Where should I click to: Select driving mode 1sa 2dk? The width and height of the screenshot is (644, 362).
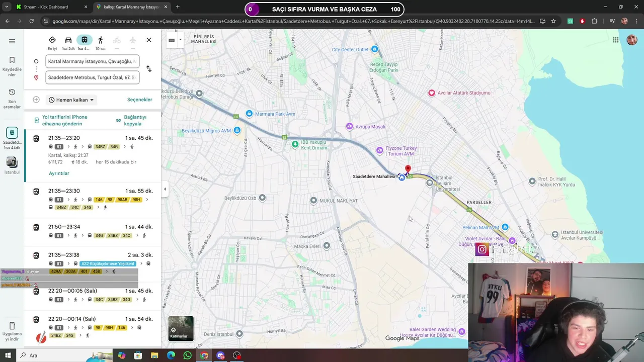point(68,43)
